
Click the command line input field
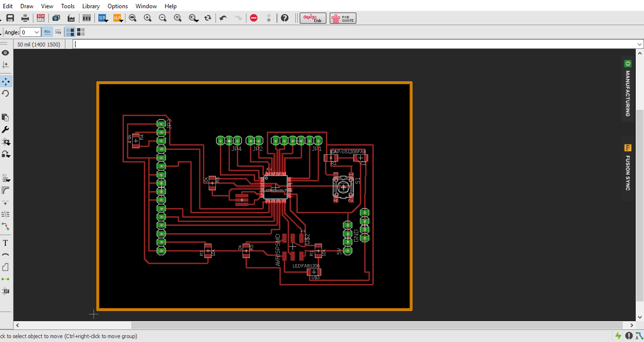coord(354,44)
